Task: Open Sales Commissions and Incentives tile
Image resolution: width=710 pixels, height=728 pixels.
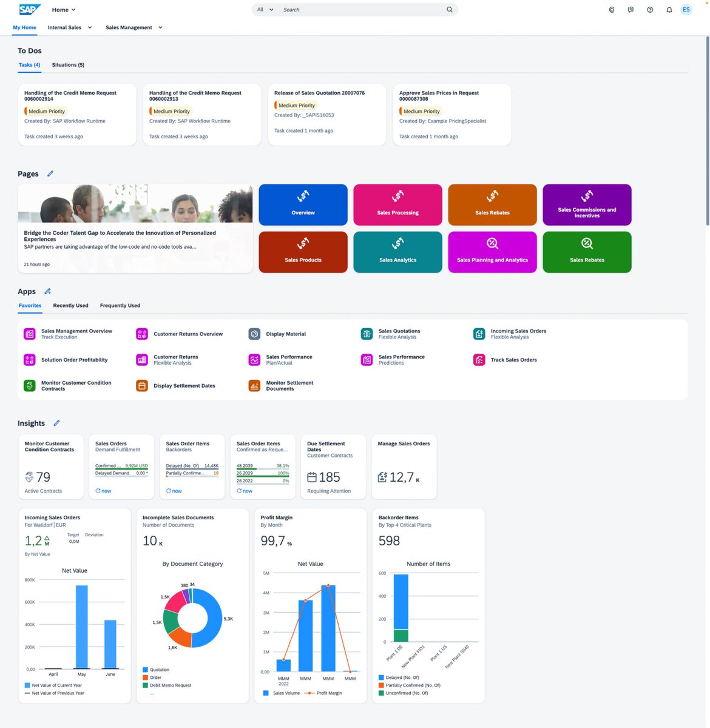Action: tap(587, 205)
